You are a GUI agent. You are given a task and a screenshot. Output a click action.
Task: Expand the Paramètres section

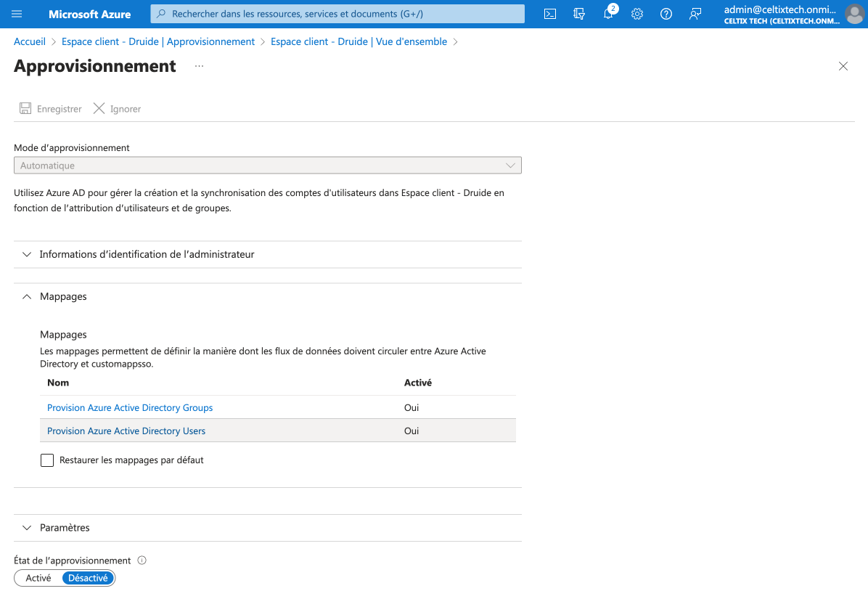click(268, 528)
